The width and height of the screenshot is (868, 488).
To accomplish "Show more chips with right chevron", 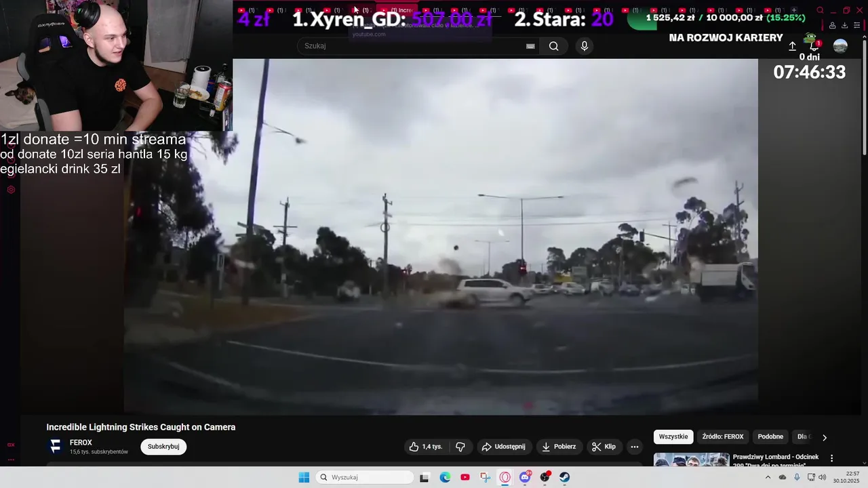I will [825, 438].
